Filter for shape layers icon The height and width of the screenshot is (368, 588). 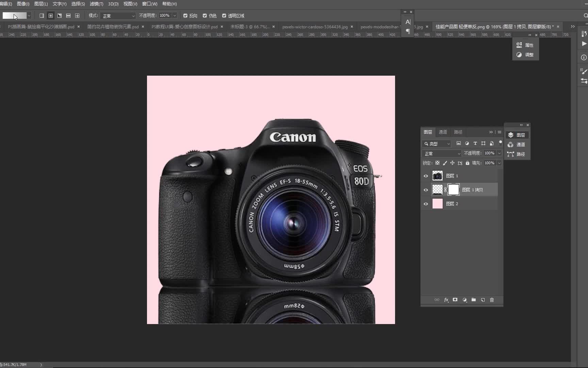[x=483, y=143]
